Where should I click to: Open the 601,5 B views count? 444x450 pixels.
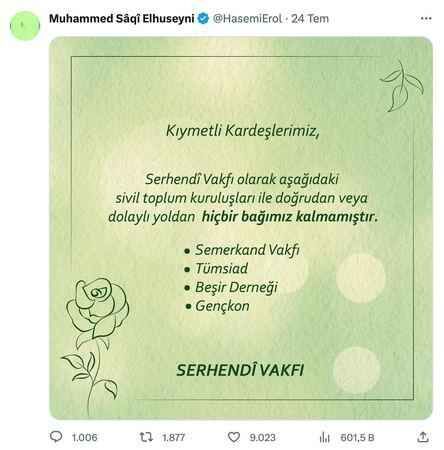[357, 437]
